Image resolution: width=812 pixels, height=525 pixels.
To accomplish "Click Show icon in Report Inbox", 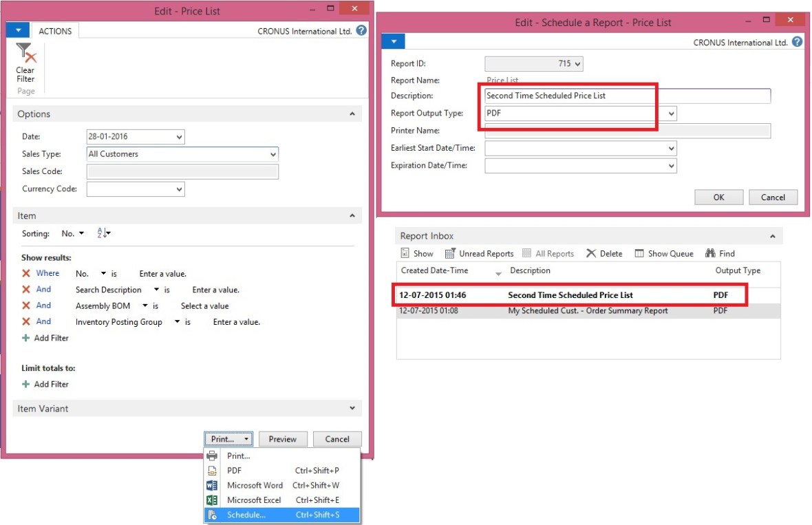I will pyautogui.click(x=405, y=253).
